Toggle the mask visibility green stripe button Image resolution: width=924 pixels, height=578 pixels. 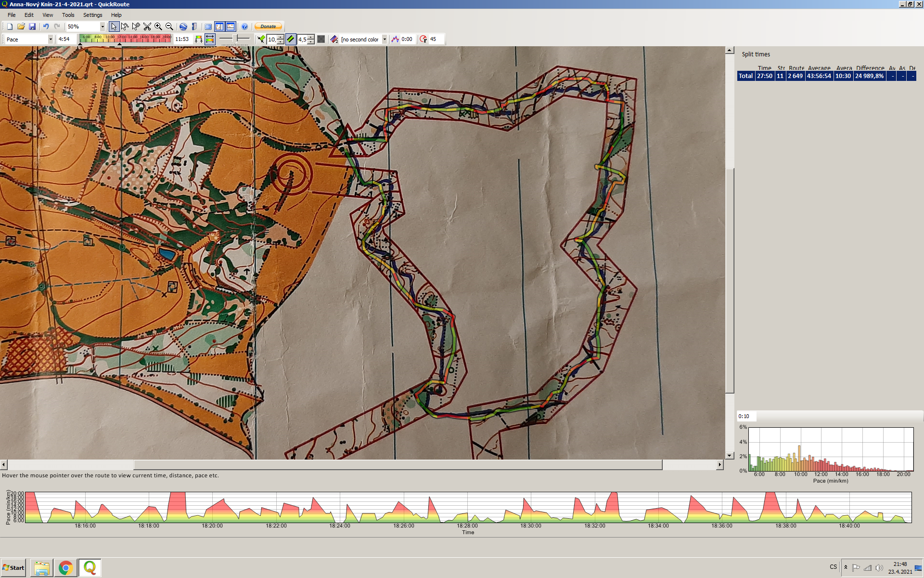[x=291, y=39]
